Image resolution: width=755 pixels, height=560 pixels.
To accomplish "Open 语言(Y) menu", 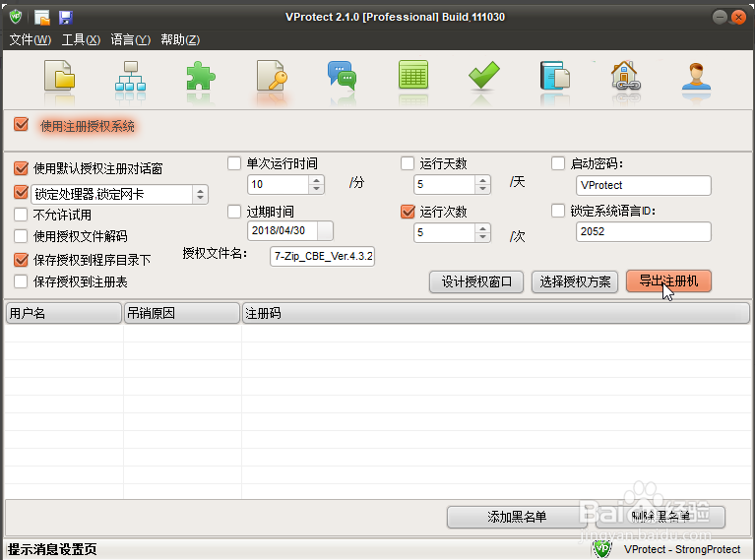I will pos(131,39).
